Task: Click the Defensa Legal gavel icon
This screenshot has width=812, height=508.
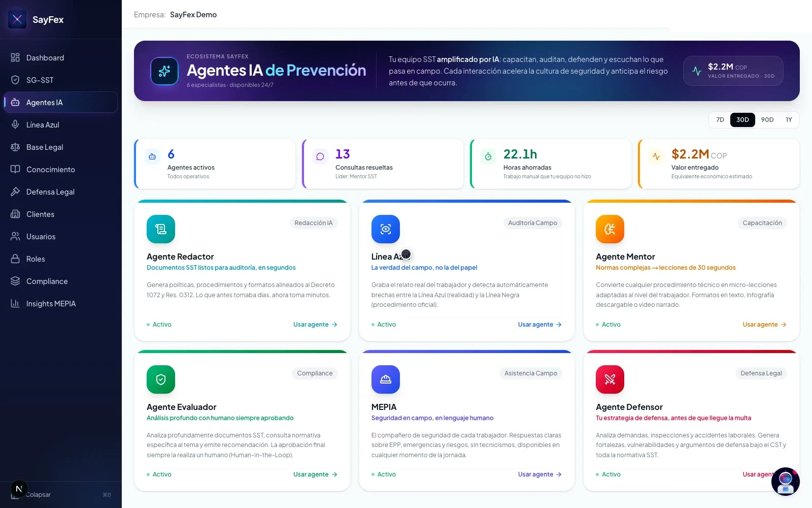Action: (15, 192)
